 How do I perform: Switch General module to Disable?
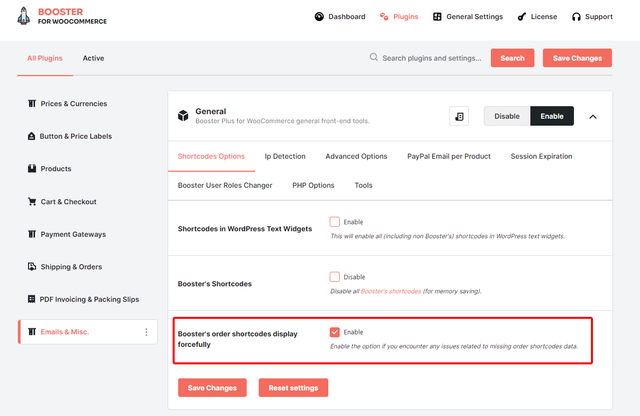pos(507,116)
